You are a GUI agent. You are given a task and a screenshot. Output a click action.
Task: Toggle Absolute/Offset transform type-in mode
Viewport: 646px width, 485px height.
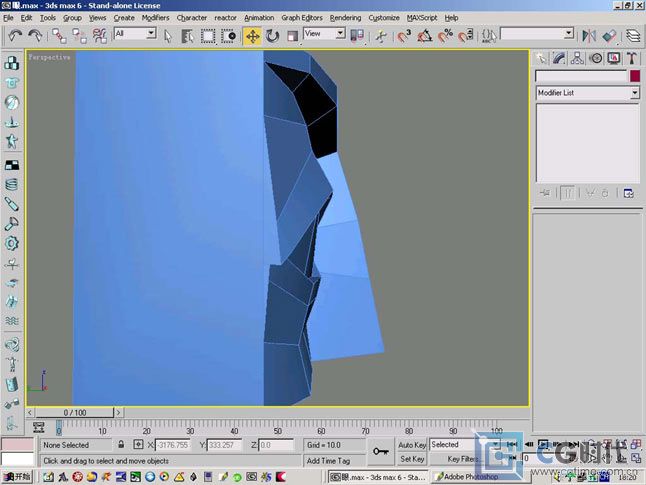[x=138, y=445]
